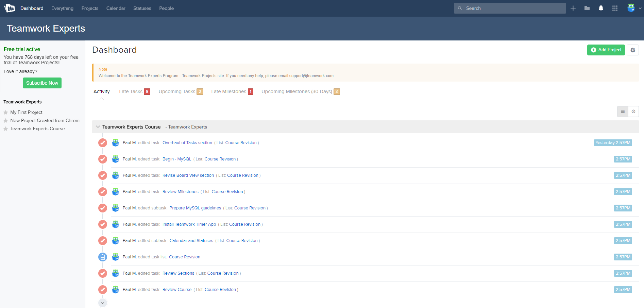Image resolution: width=644 pixels, height=308 pixels.
Task: Click Paul M. avatar on Review Course row
Action: coord(116,290)
